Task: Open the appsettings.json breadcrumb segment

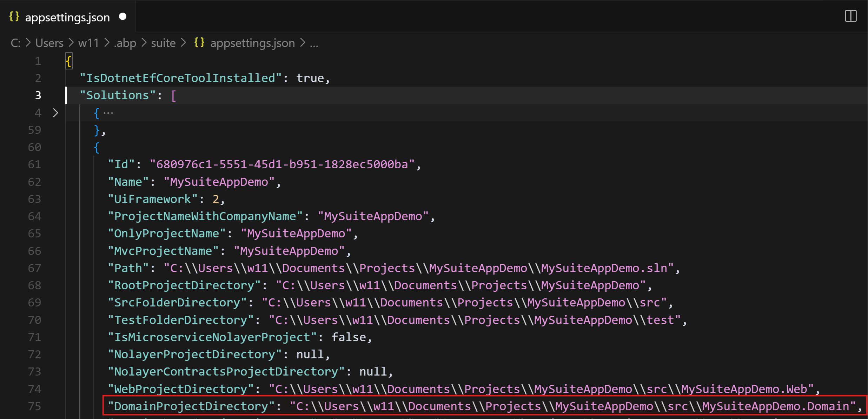Action: click(x=252, y=43)
